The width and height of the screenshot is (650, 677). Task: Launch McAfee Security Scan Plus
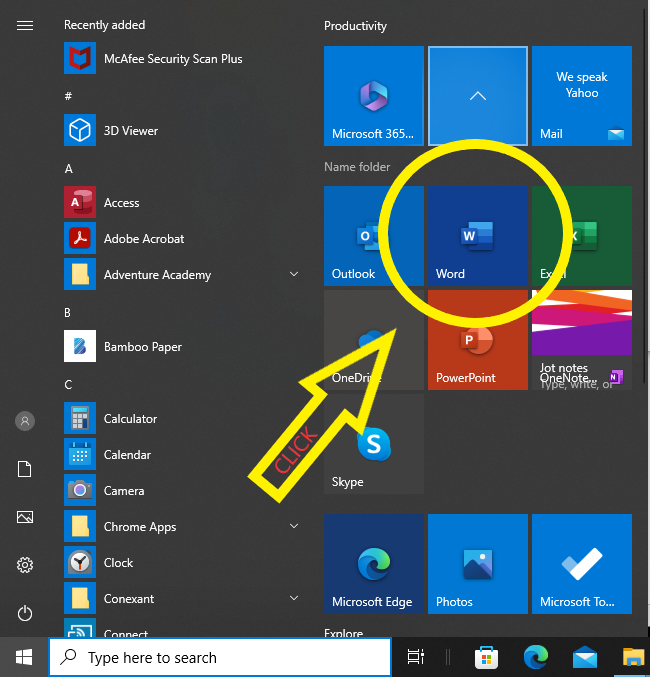click(172, 59)
